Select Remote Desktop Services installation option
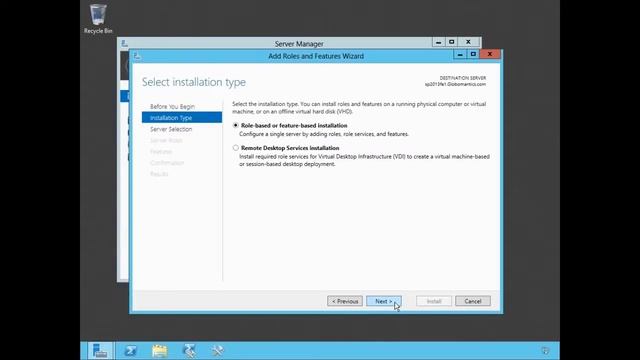The width and height of the screenshot is (640, 360). (x=236, y=148)
